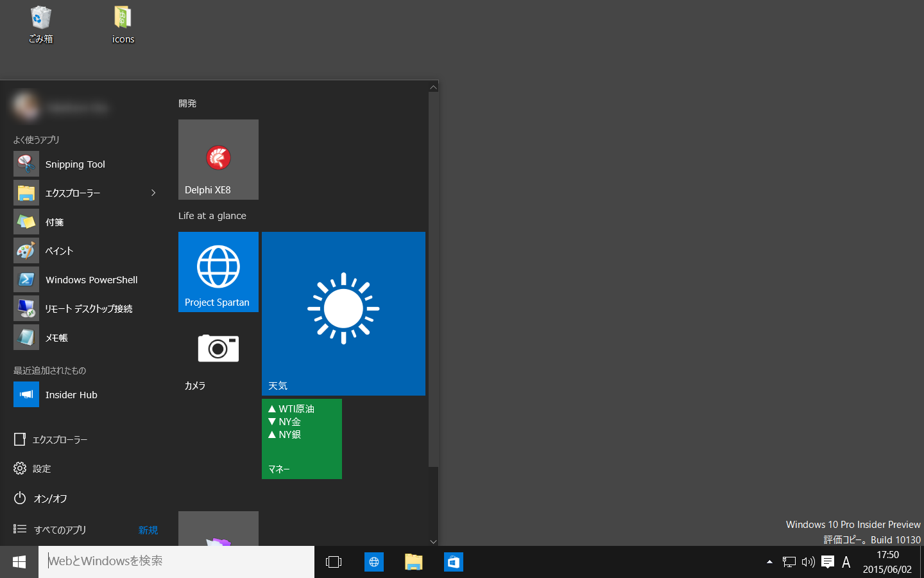This screenshot has width=924, height=578.
Task: Launch the Project Spartan tile
Action: tap(218, 272)
